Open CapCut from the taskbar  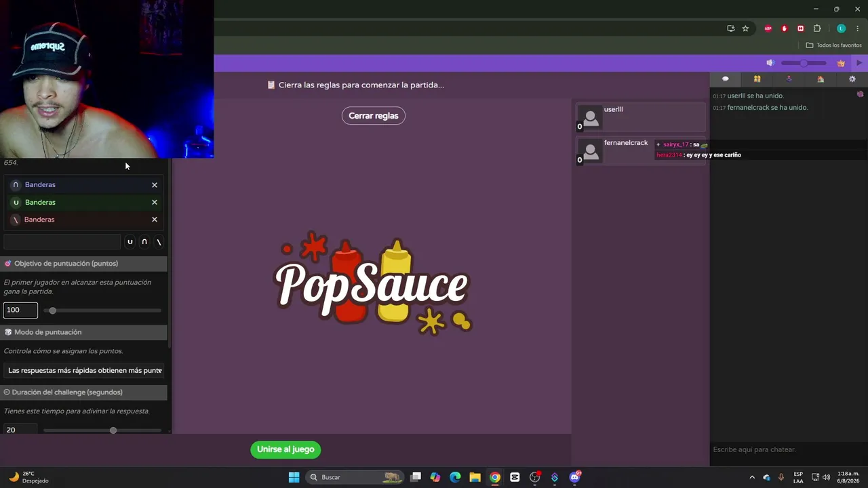tap(515, 477)
